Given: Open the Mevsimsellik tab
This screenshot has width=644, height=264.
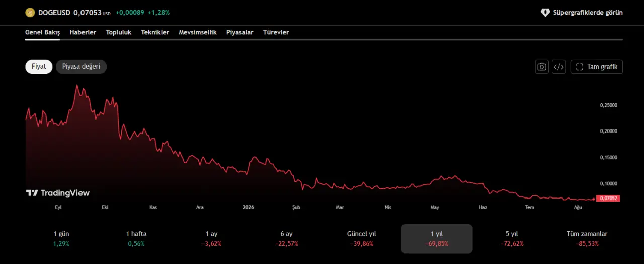Looking at the screenshot, I should click(198, 32).
